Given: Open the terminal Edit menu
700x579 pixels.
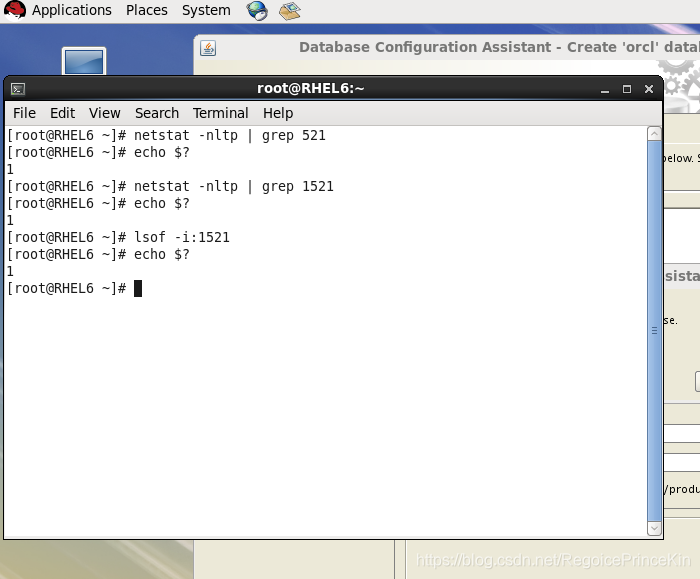Looking at the screenshot, I should tap(62, 113).
